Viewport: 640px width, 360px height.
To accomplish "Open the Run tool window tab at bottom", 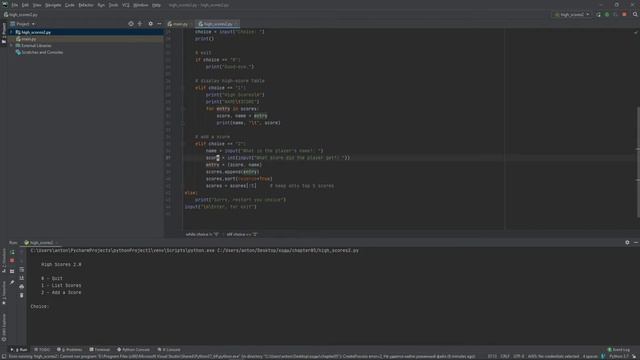I will (19, 350).
